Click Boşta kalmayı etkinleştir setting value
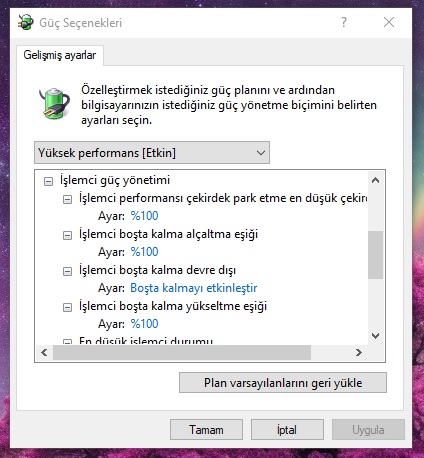 tap(193, 288)
